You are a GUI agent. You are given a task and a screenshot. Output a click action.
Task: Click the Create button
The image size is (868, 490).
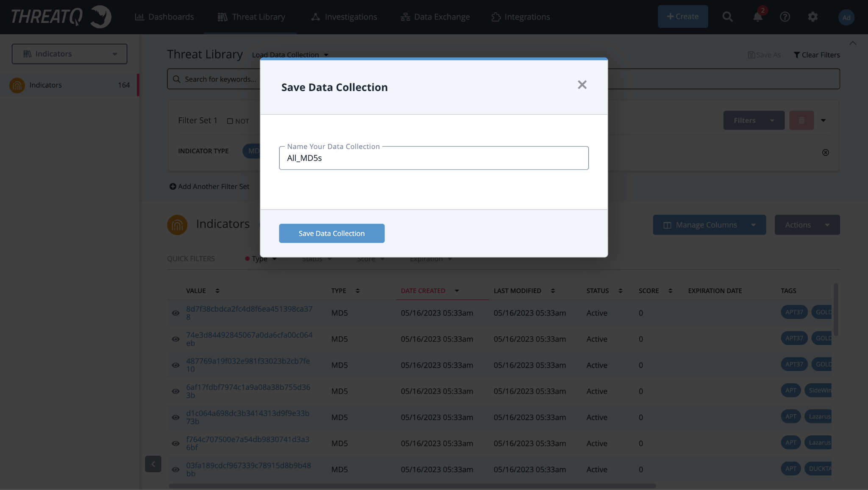point(682,17)
